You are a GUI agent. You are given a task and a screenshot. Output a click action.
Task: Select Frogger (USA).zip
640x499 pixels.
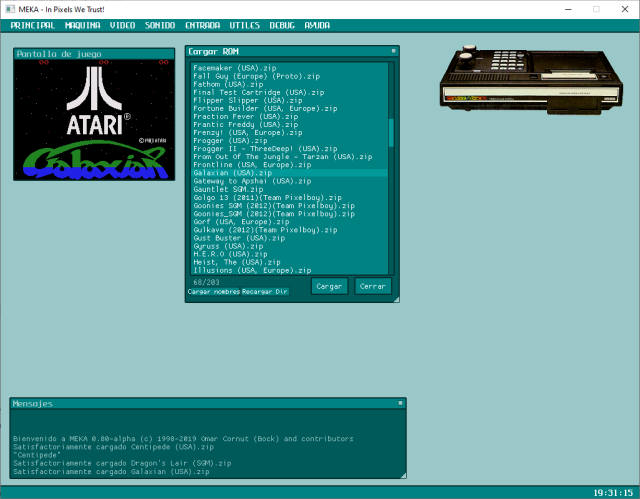coord(289,141)
